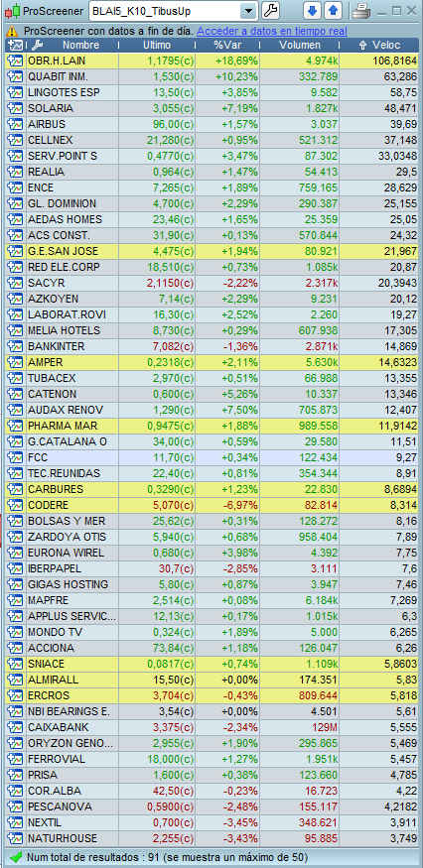Click the add-list icon in the header corner
Image resolution: width=423 pixels, height=868 pixels.
point(16,46)
